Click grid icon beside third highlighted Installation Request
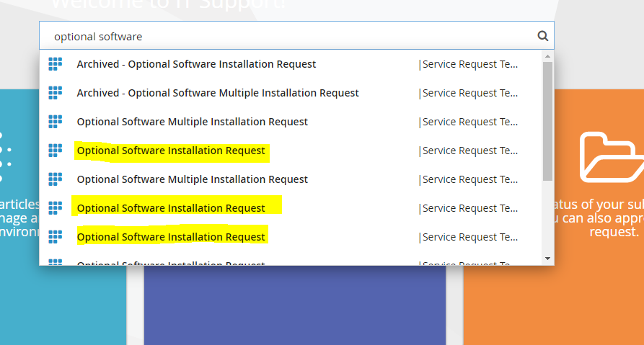Screen dimensions: 644x345 click(56, 237)
